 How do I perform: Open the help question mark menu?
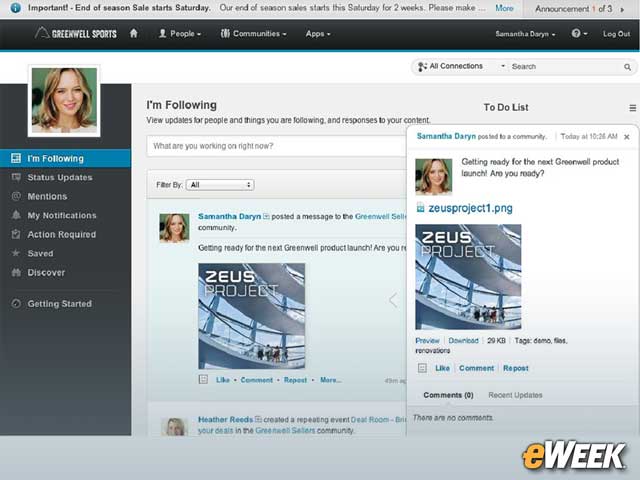click(579, 34)
